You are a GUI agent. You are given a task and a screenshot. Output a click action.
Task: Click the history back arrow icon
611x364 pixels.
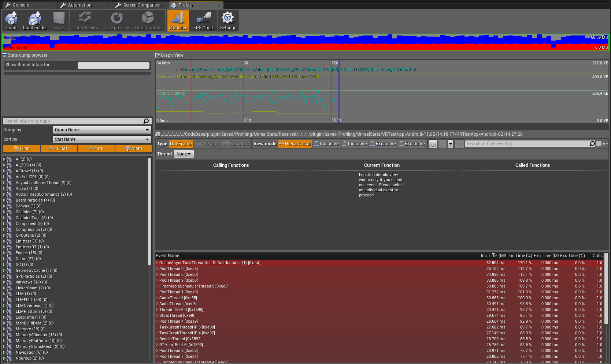(x=433, y=144)
